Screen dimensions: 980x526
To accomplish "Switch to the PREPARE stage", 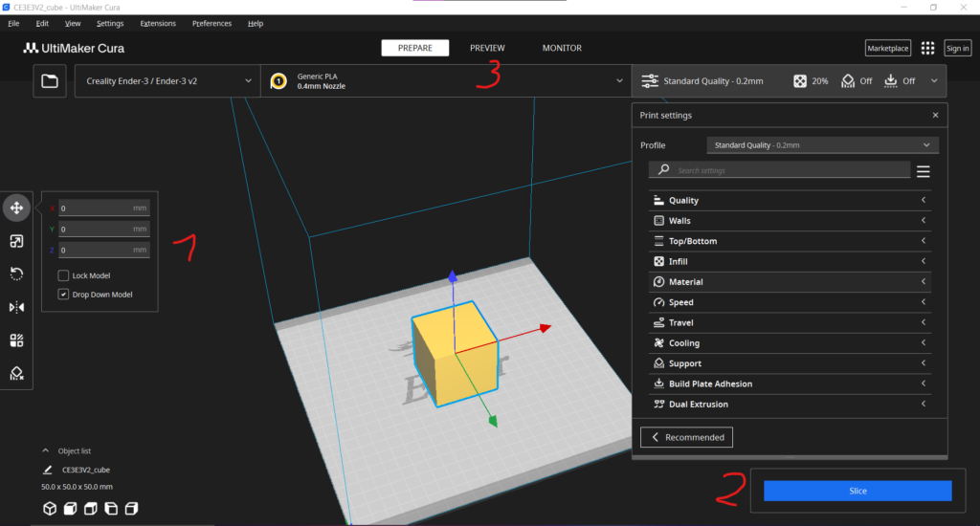I will (x=415, y=48).
